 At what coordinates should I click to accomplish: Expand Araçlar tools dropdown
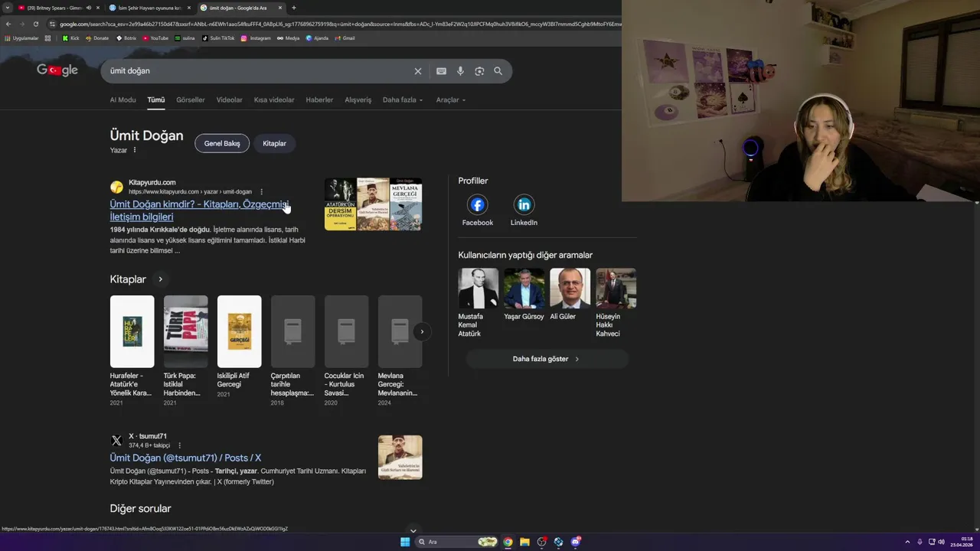tap(451, 100)
